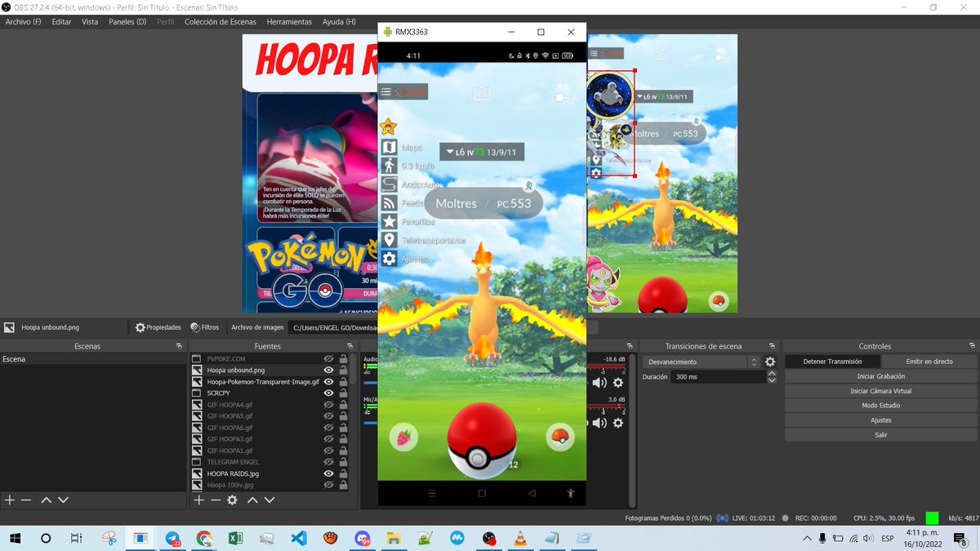Open Mic/Aux audio settings gear
The height and width of the screenshot is (551, 980).
coord(618,423)
